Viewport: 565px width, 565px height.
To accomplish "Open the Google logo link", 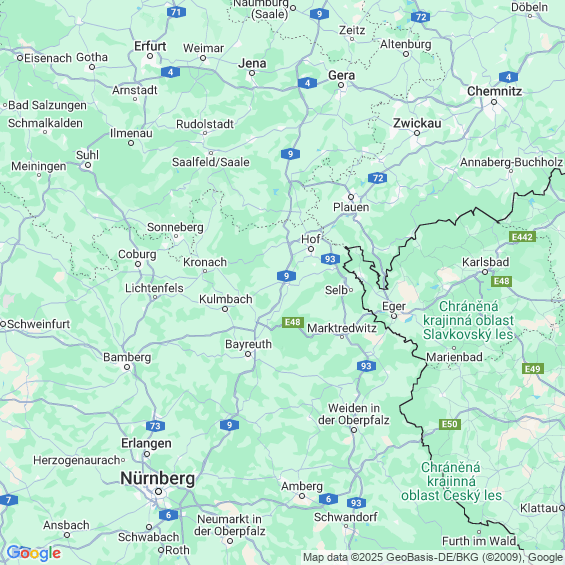I will tap(34, 553).
